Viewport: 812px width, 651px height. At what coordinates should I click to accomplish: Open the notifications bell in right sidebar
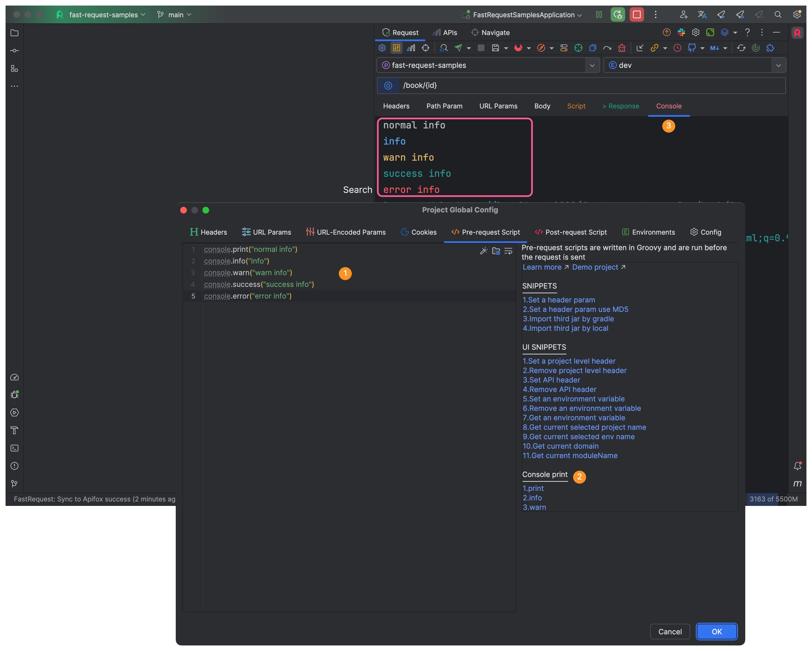pyautogui.click(x=797, y=466)
